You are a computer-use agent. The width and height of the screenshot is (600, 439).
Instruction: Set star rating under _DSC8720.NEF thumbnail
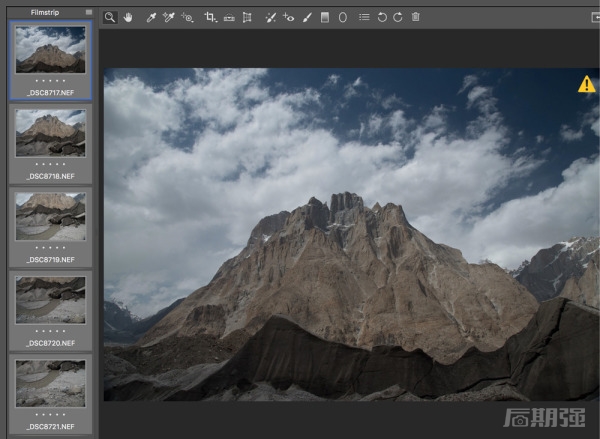tap(51, 331)
